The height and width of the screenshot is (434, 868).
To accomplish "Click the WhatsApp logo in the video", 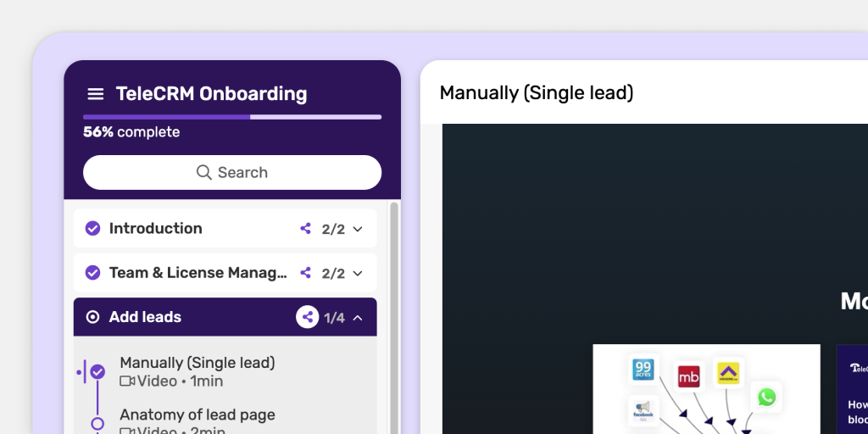I will tap(766, 397).
